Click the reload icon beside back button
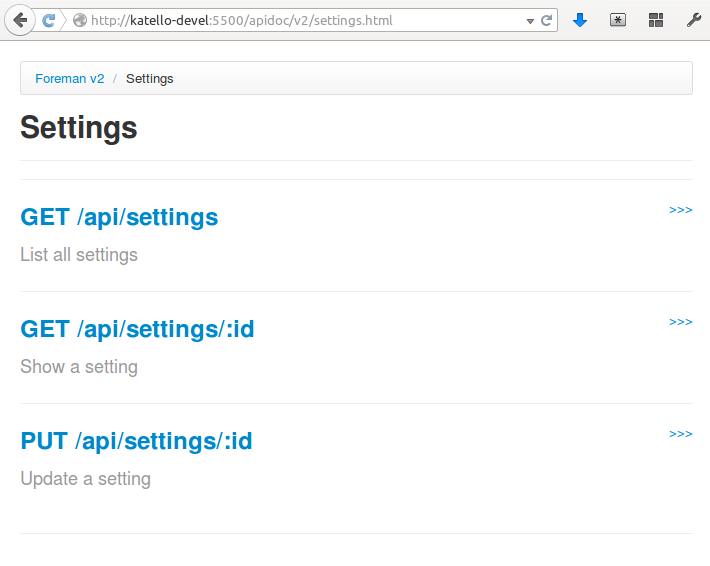This screenshot has width=710, height=566. pyautogui.click(x=48, y=20)
